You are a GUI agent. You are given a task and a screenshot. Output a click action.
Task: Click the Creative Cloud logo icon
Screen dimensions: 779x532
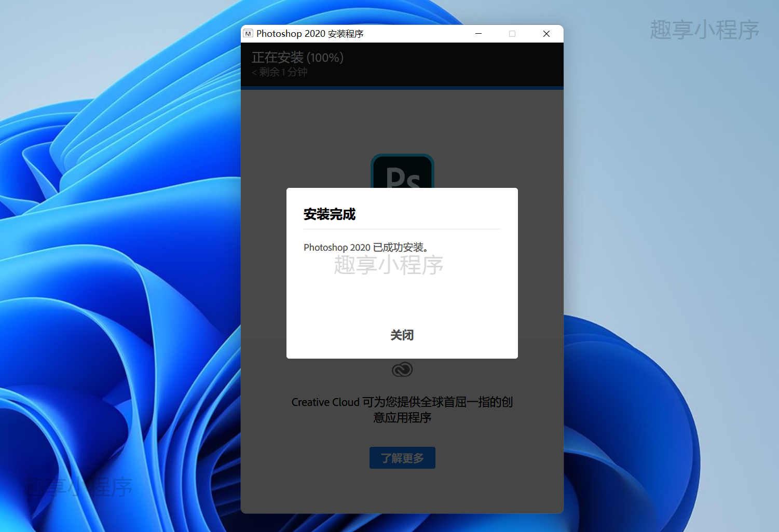pyautogui.click(x=402, y=370)
